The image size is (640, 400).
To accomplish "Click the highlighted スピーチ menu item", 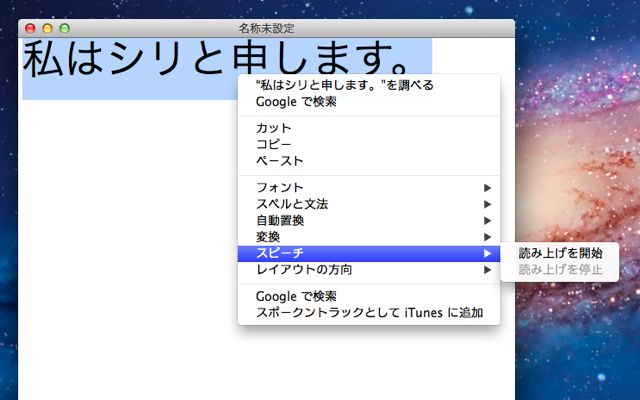I will [369, 253].
